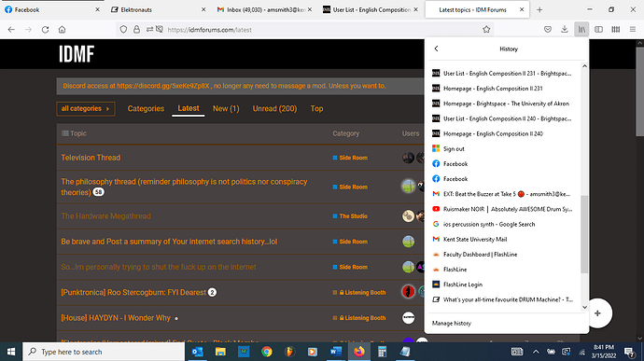This screenshot has height=361, width=644.
Task: Open the internet search history summary topic
Action: (169, 242)
